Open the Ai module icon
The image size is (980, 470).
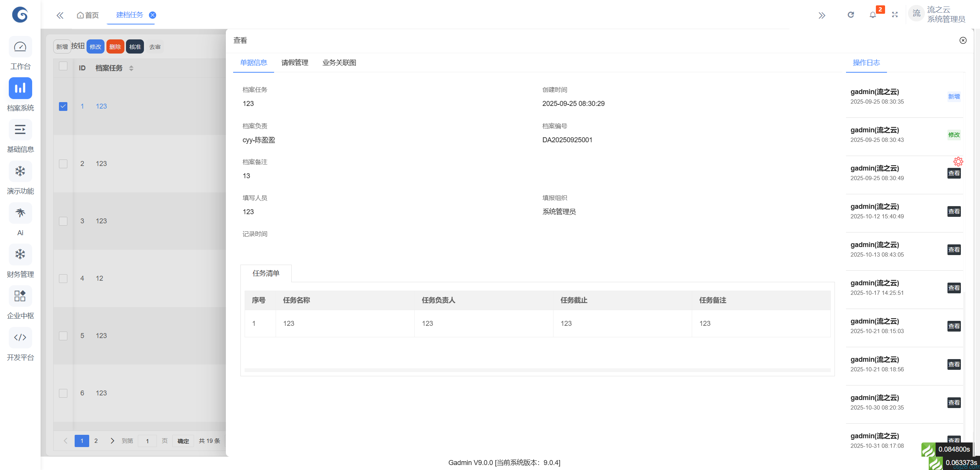click(20, 213)
